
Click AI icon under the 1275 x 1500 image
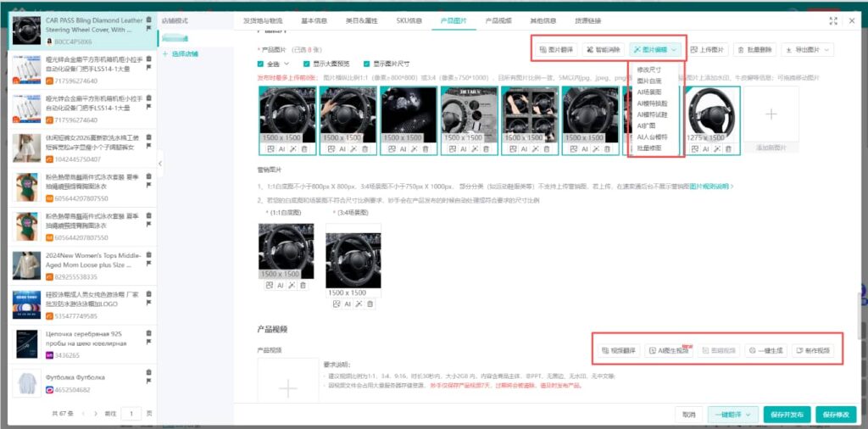click(x=706, y=149)
